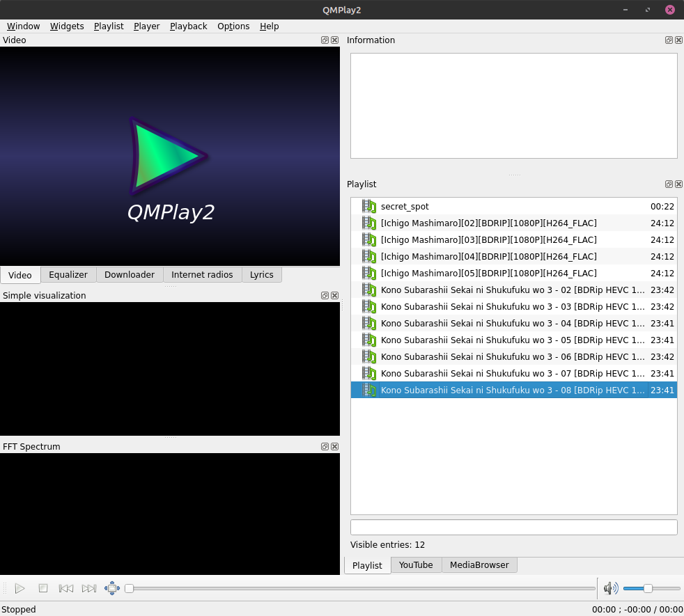The width and height of the screenshot is (684, 616).
Task: Click the 'Visible entries: 12' label
Action: 387,545
